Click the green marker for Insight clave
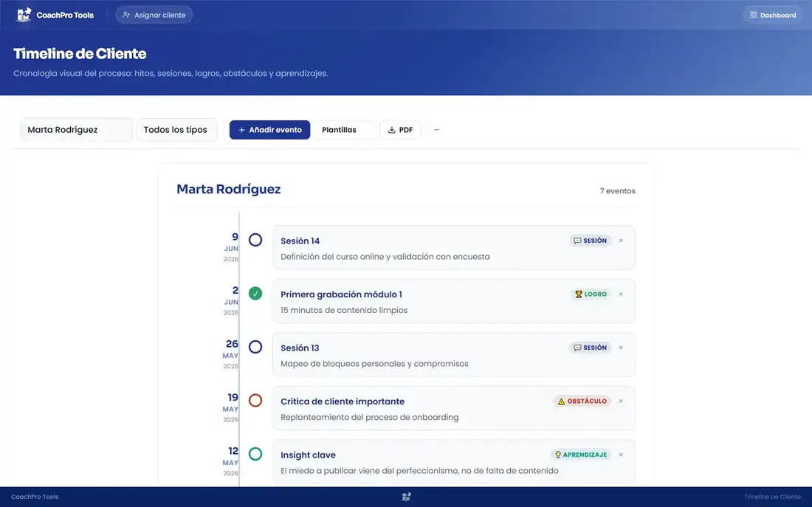The image size is (812, 507). (x=255, y=454)
